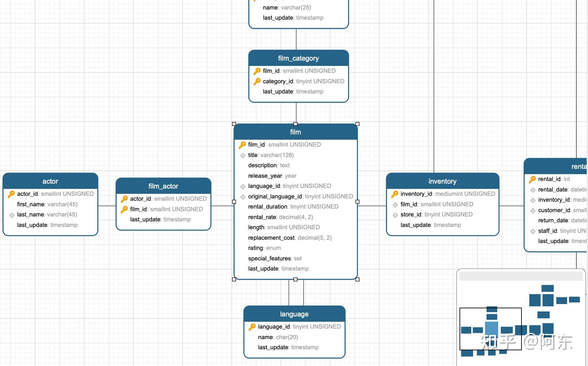Click key icon beside actor_id in film_actor table
Viewport: 588px width, 366px height.
[124, 199]
